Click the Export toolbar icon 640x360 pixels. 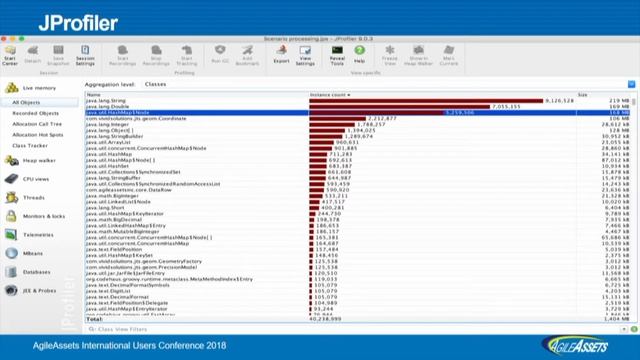(281, 54)
